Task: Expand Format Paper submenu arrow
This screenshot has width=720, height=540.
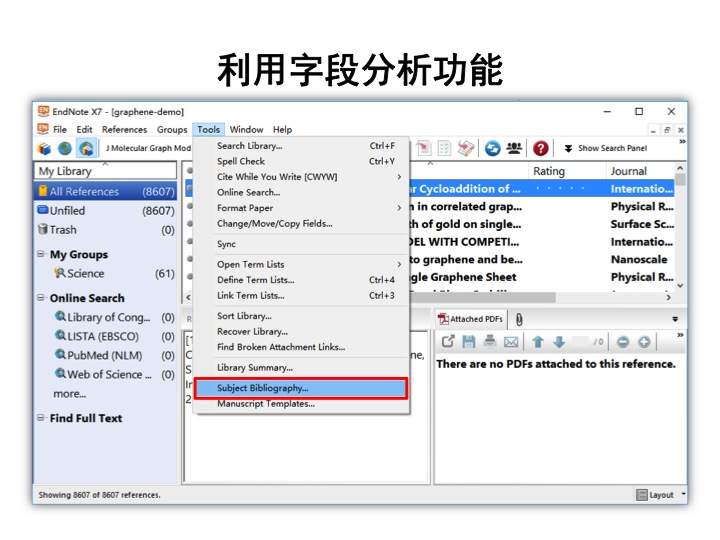Action: [x=399, y=208]
